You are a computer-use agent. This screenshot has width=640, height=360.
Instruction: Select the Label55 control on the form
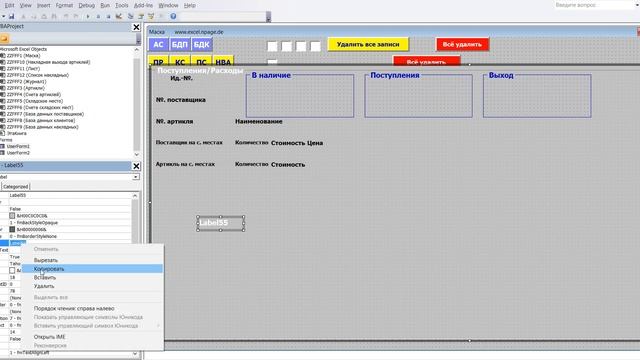(220, 223)
